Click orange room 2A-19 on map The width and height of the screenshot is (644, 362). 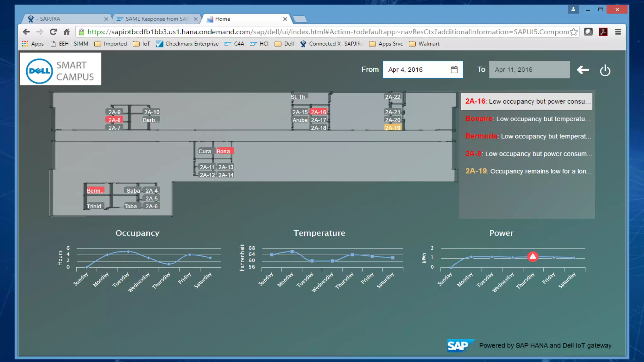[392, 128]
